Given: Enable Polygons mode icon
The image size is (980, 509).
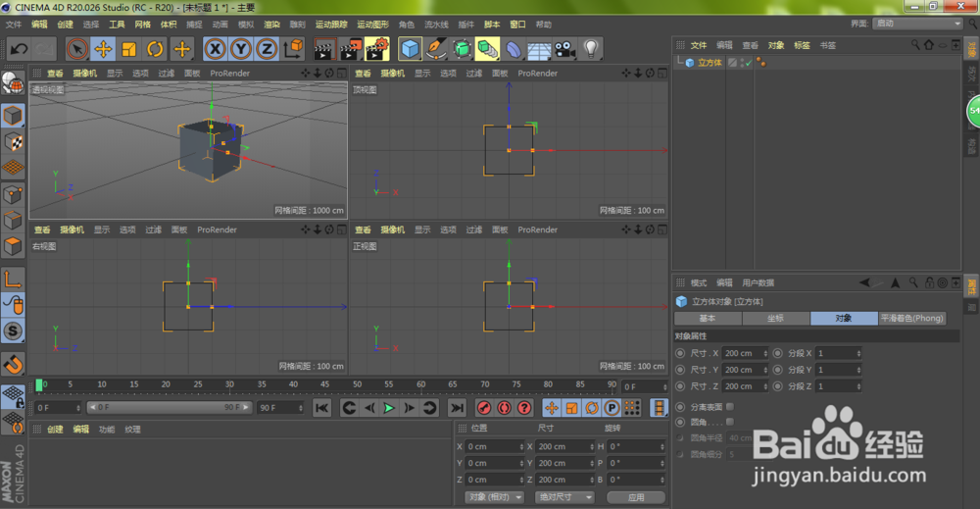Looking at the screenshot, I should click(x=13, y=246).
